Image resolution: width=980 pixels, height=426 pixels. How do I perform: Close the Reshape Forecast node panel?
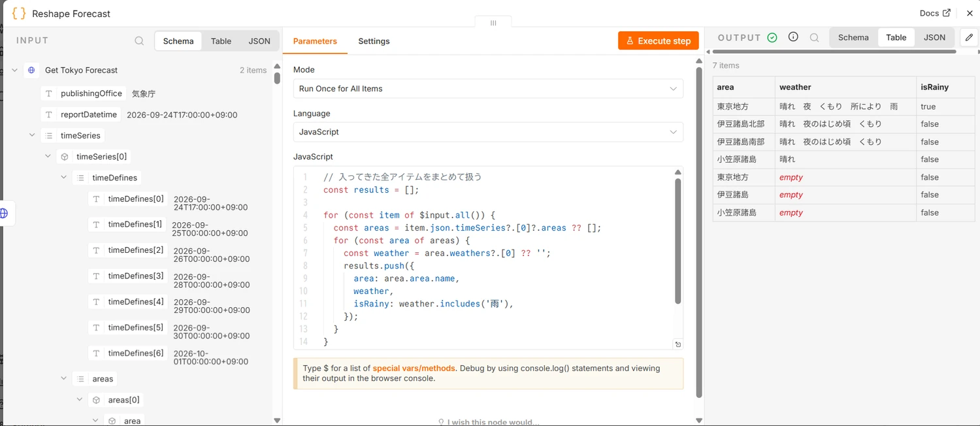pos(969,13)
